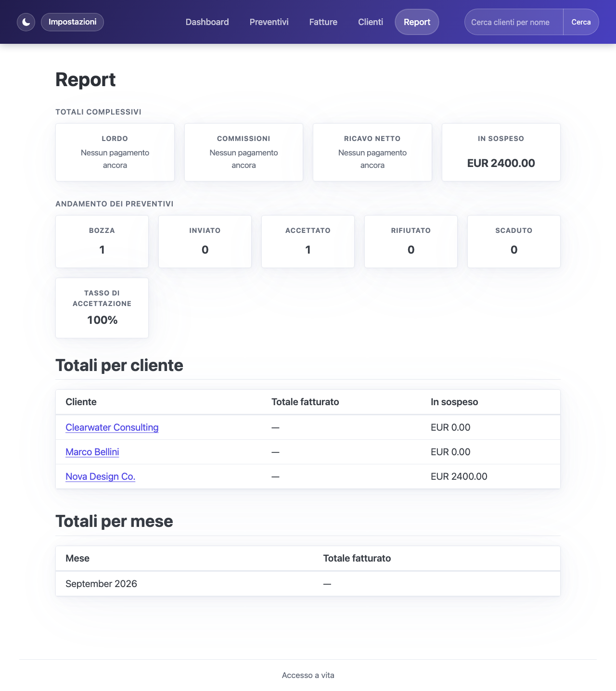Click the Ricavo Netto card's 'Nessun pagamento ancora' text
This screenshot has width=616, height=691.
click(372, 159)
